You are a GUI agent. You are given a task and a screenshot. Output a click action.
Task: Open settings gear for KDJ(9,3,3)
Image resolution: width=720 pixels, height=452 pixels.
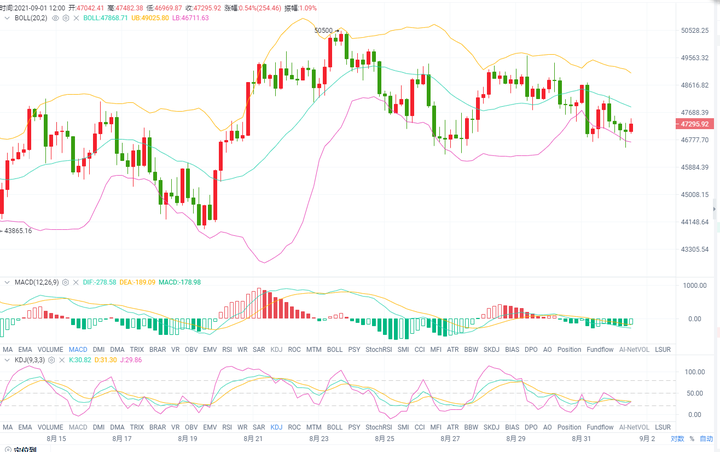coord(51,360)
